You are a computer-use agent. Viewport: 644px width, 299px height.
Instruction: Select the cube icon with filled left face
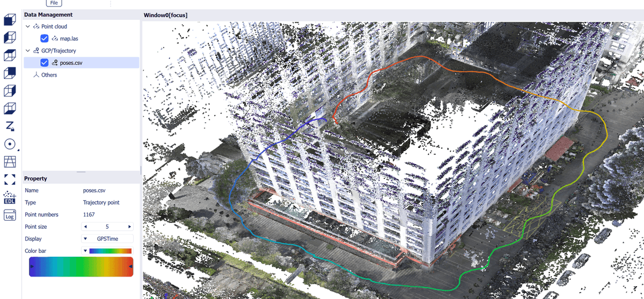coord(10,38)
